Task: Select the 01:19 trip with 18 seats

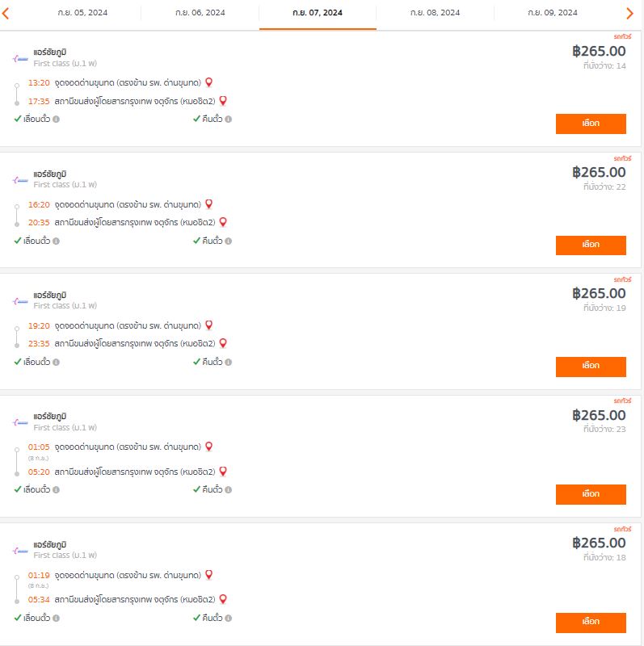Action: (591, 623)
